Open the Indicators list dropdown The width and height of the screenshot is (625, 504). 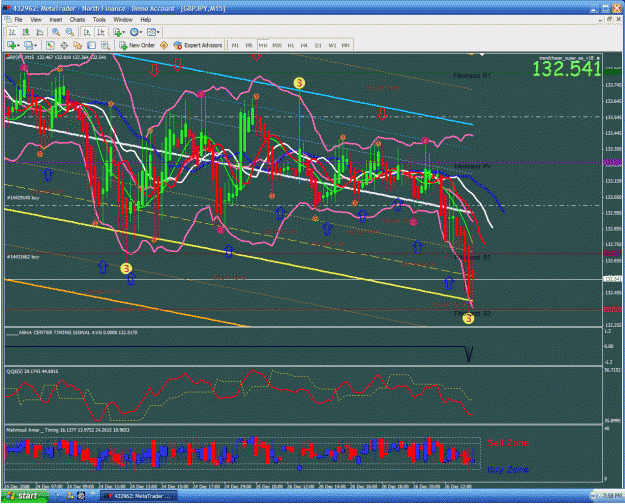119,32
